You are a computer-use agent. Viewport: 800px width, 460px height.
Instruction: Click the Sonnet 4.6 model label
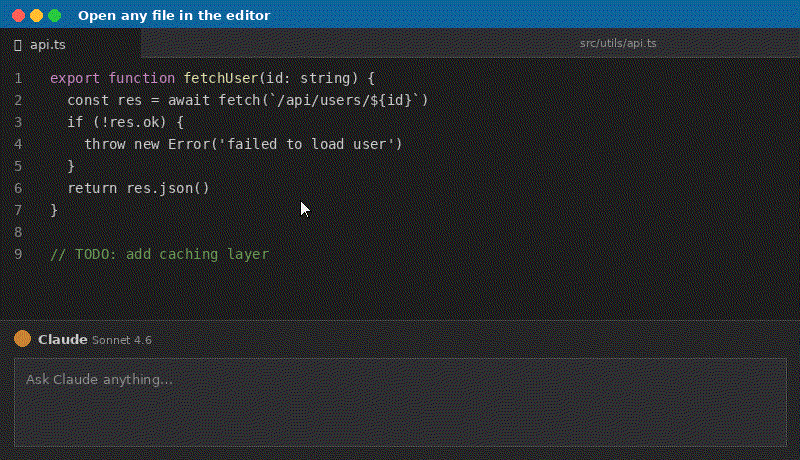121,340
